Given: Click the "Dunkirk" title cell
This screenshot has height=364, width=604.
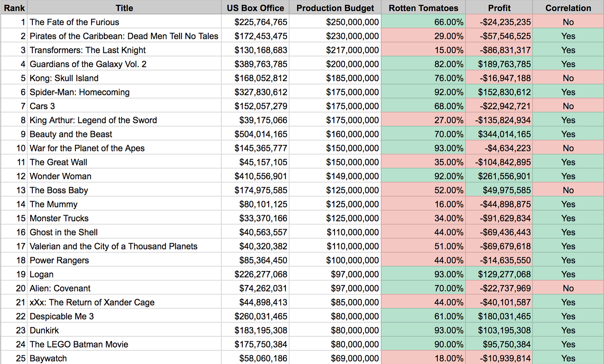Looking at the screenshot, I should pos(124,330).
